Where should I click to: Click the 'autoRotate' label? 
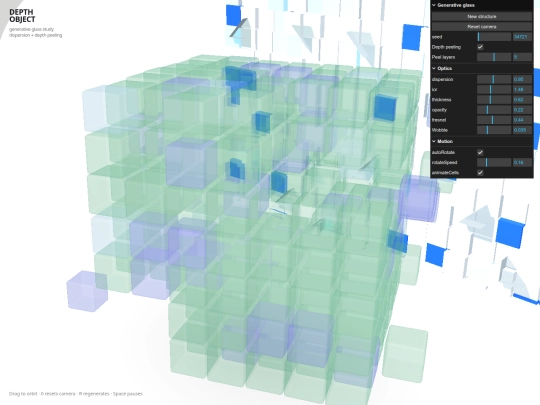click(x=443, y=152)
